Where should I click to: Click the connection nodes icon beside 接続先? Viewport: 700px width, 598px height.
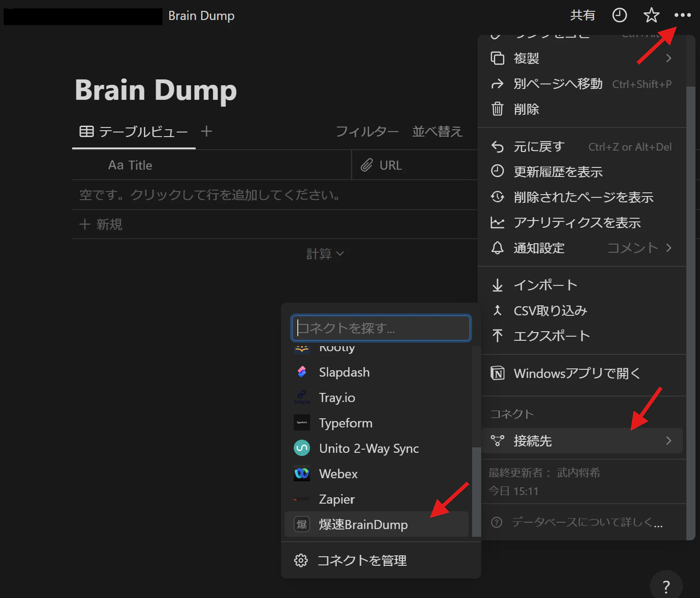click(498, 441)
